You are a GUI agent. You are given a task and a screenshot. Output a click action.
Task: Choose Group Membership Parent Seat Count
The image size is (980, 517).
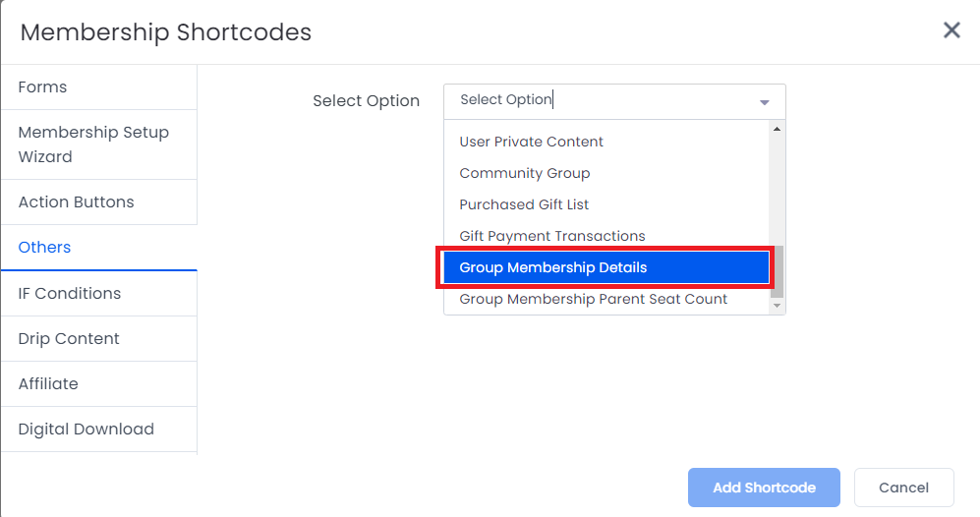594,300
